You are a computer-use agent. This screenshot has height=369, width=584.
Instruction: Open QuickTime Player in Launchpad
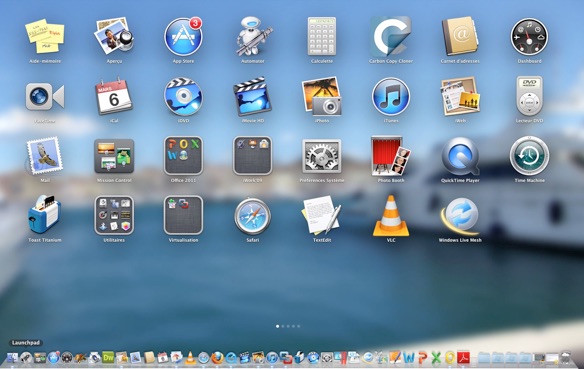tap(460, 156)
